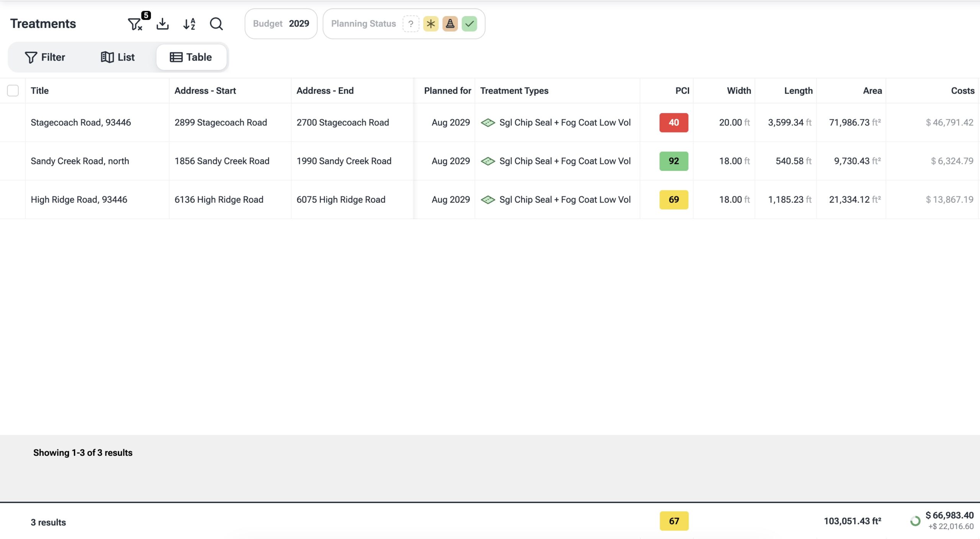Click the Stagecoach Road treatment type diamond icon
Image resolution: width=980 pixels, height=539 pixels.
click(x=488, y=123)
